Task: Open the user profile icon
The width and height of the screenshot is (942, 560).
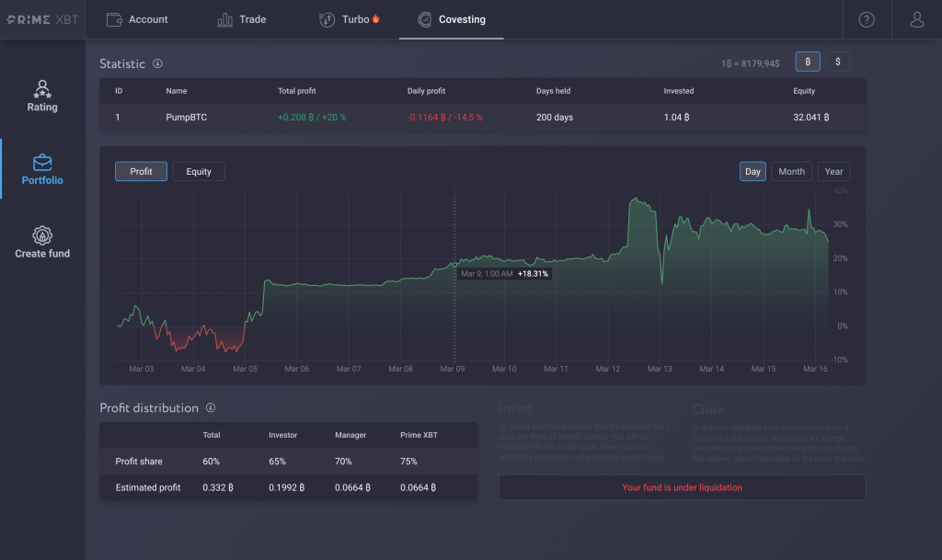Action: [915, 19]
